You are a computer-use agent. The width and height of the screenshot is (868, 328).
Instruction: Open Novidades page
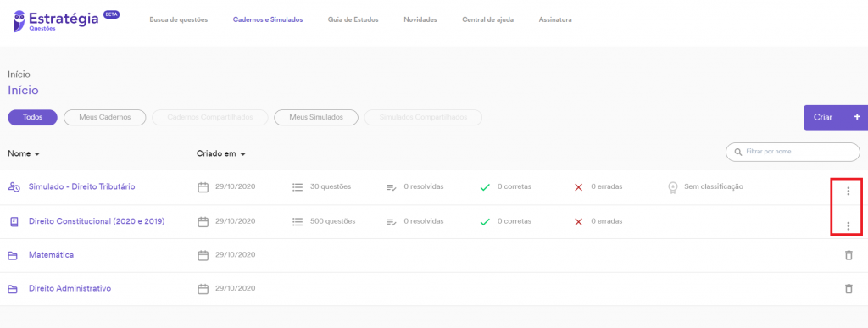point(420,19)
